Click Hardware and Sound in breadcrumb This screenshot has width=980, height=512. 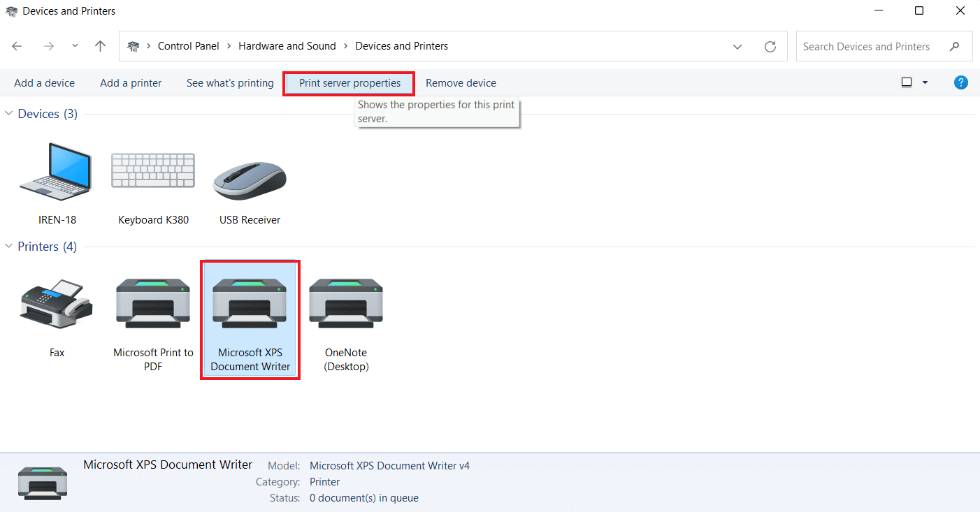click(287, 46)
